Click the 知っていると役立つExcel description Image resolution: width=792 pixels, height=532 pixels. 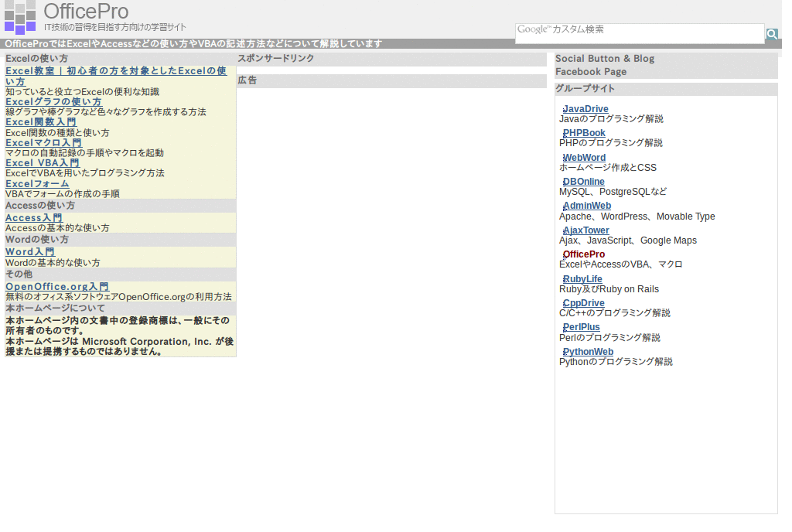82,92
